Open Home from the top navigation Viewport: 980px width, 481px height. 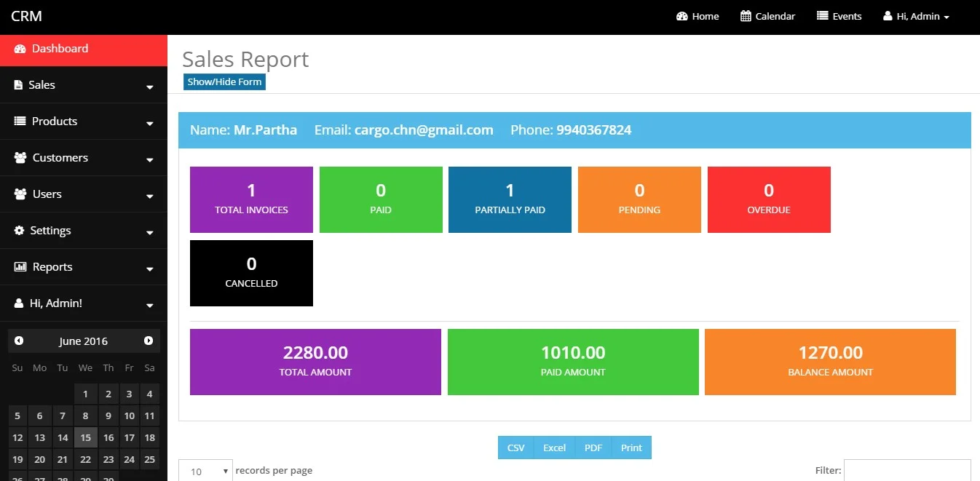tap(698, 16)
